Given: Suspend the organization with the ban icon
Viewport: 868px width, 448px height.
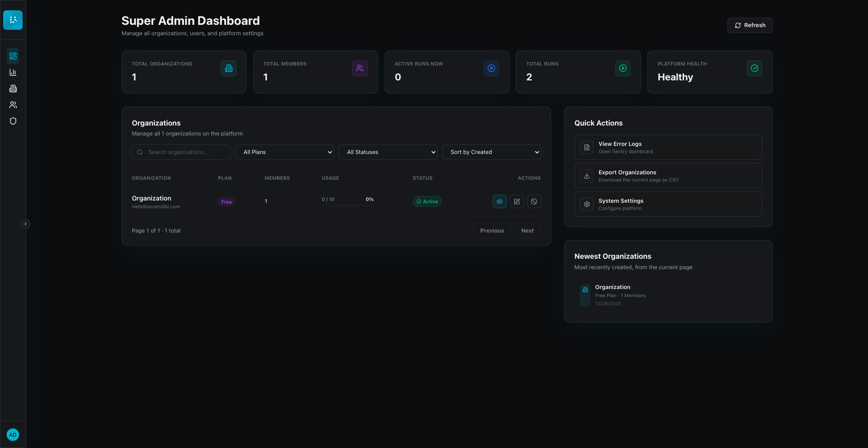Looking at the screenshot, I should click(x=534, y=201).
